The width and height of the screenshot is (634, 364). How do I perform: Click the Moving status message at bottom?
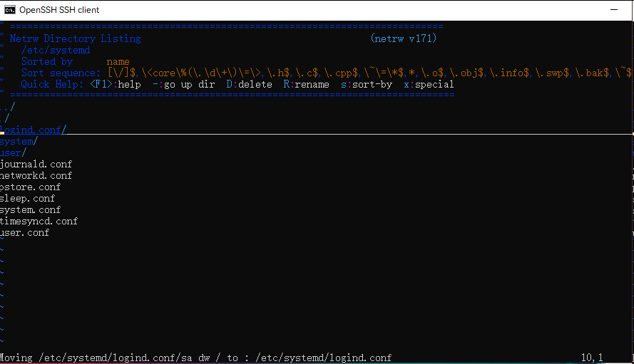[x=195, y=358]
